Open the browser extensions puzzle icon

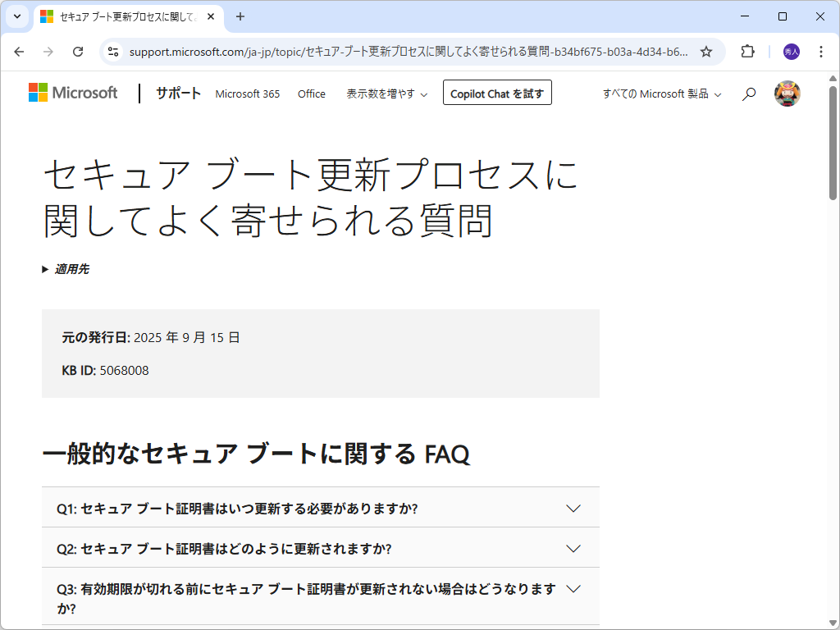[746, 51]
